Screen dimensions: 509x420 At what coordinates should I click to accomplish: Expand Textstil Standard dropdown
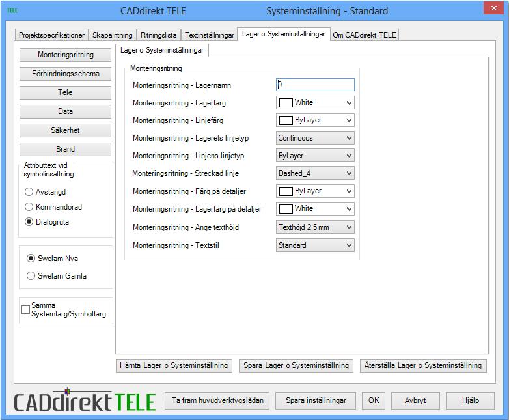coord(315,245)
